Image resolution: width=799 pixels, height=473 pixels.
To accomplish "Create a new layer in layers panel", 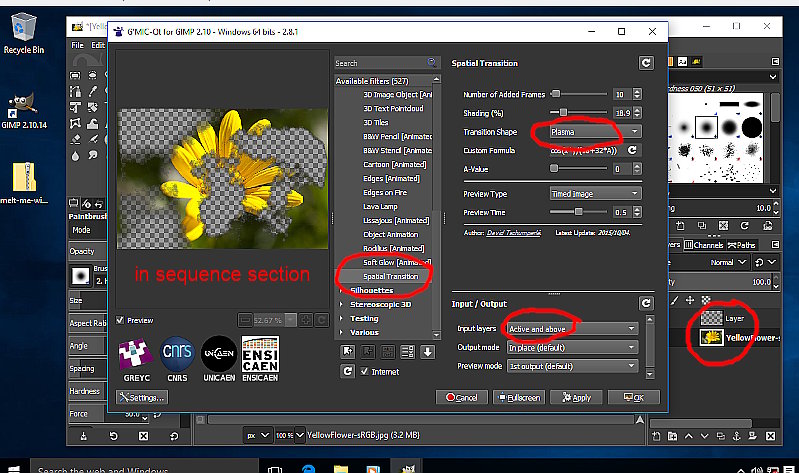I will [656, 436].
